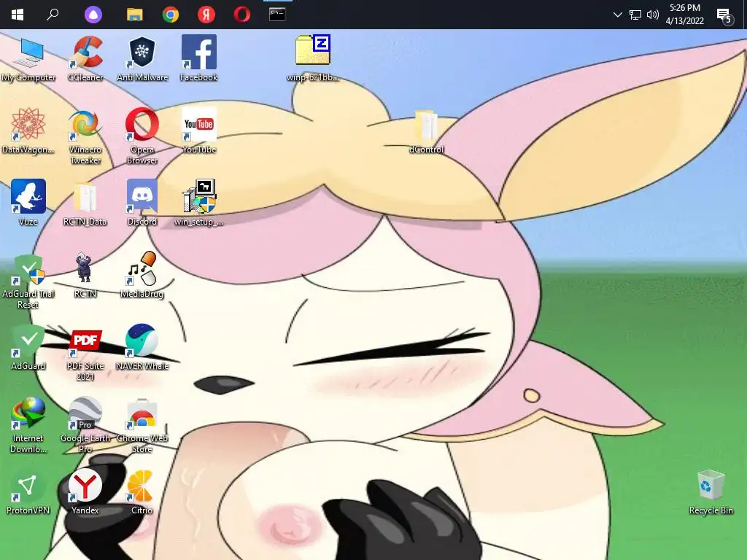Launch Winaero Tweaker
Image resolution: width=747 pixels, height=560 pixels.
85,136
